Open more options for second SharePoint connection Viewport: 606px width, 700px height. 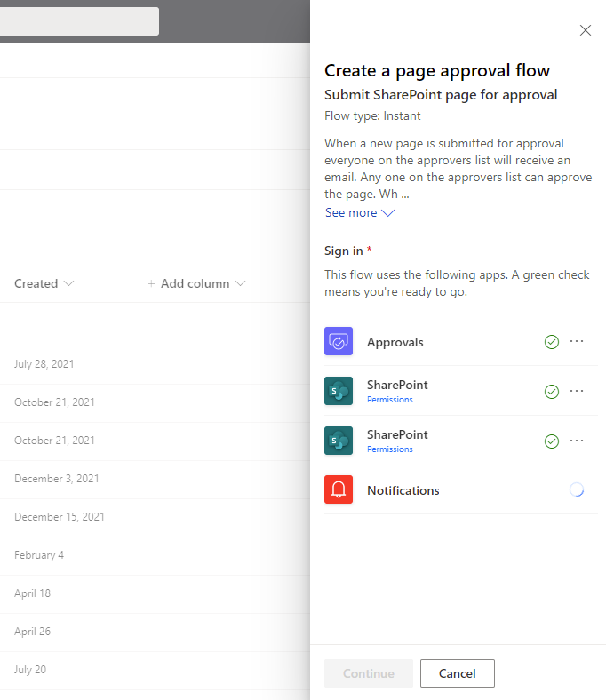577,441
